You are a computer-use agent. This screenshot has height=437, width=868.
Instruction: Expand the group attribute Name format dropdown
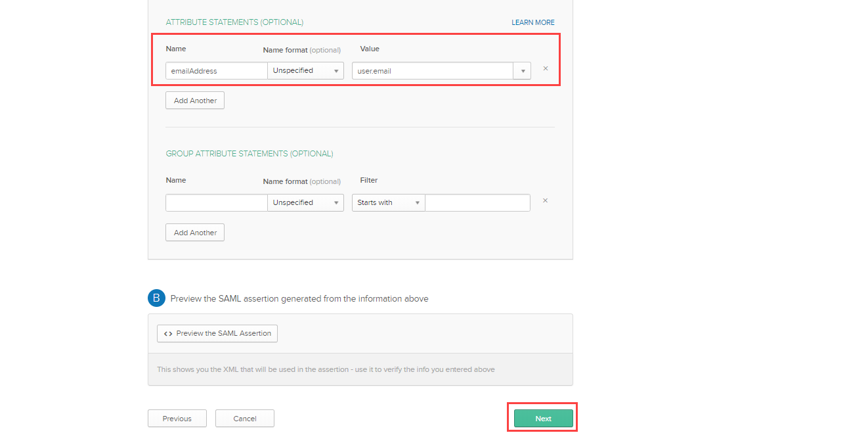(305, 202)
